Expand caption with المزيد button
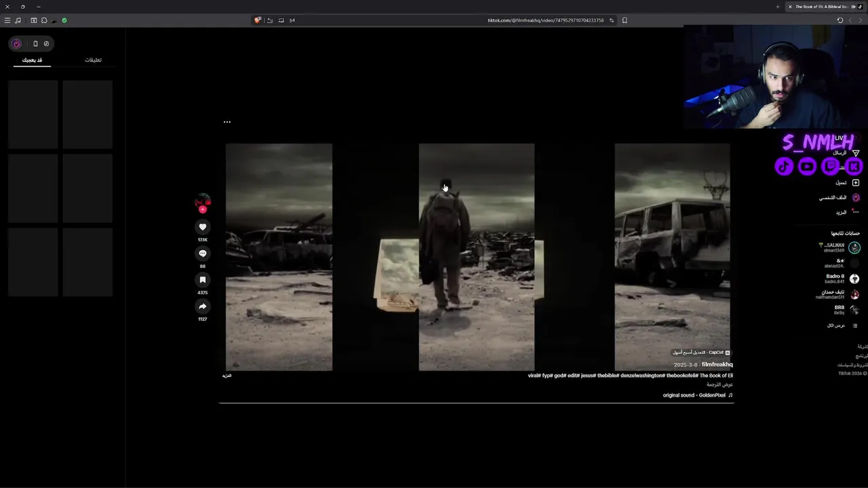The width and height of the screenshot is (868, 488). tap(227, 375)
